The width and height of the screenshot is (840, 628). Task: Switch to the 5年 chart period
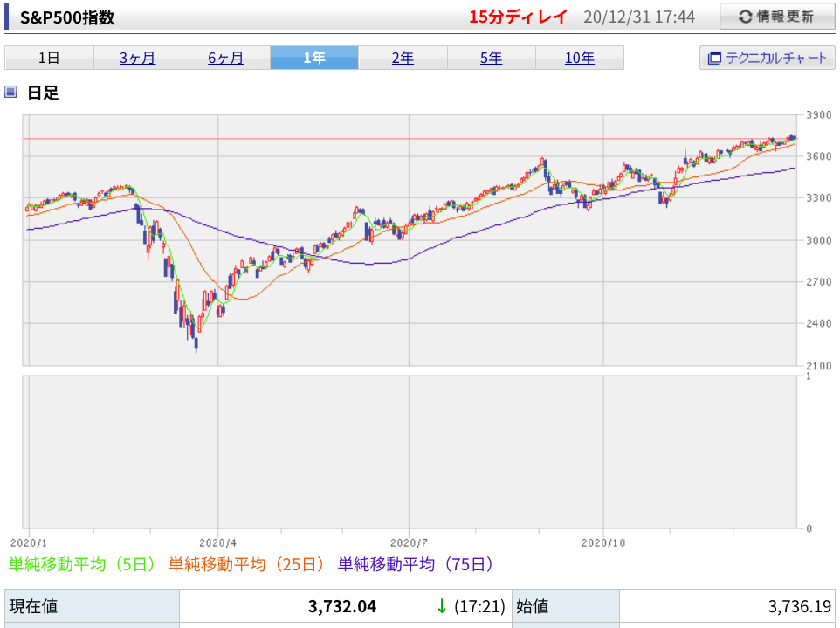tap(492, 58)
